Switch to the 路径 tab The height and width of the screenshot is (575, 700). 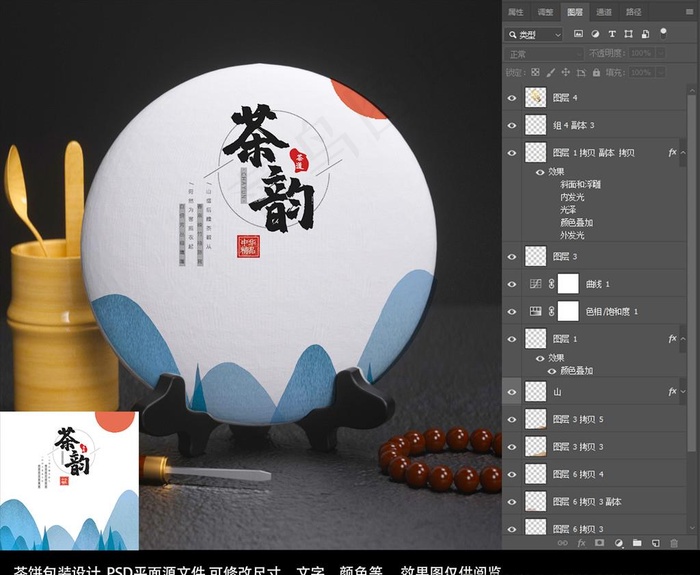[633, 12]
